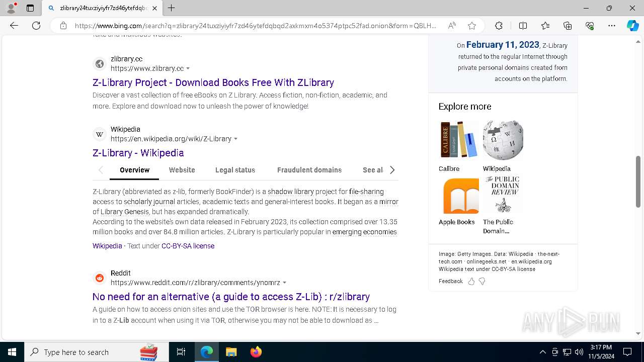The width and height of the screenshot is (644, 362).
Task: Open File Explorer from the taskbar
Action: pyautogui.click(x=231, y=352)
